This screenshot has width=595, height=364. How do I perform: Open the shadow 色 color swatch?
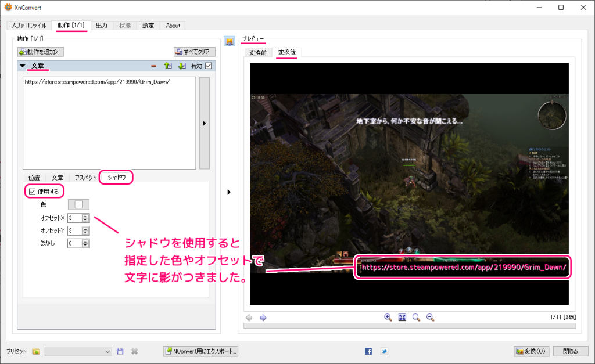click(x=78, y=204)
